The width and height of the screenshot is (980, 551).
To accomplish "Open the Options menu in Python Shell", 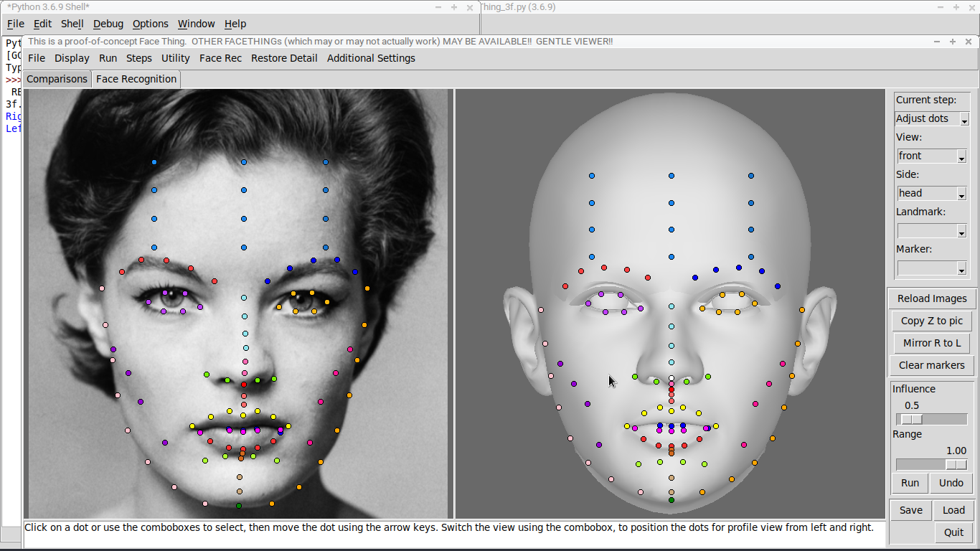I will coord(151,24).
